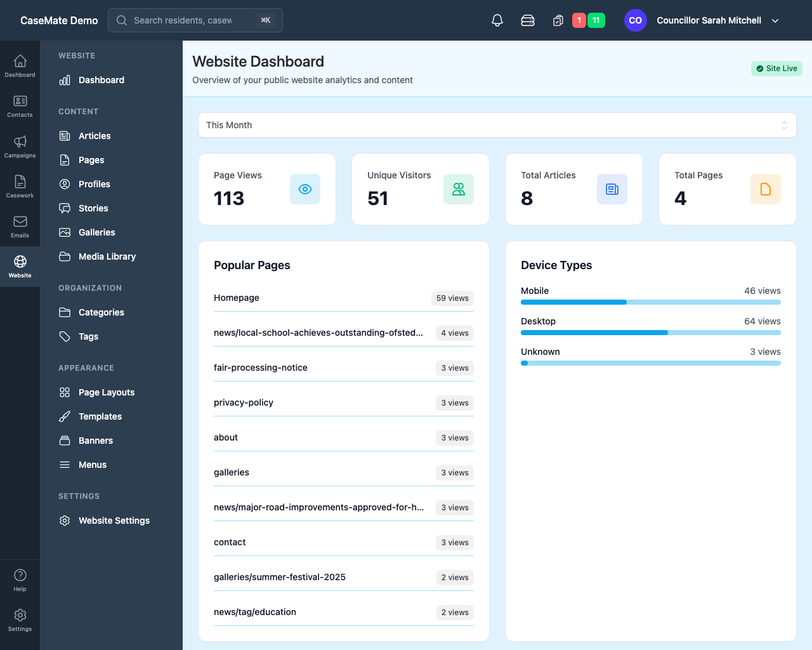This screenshot has height=650, width=812.
Task: Select Templates under Appearance
Action: pyautogui.click(x=100, y=416)
